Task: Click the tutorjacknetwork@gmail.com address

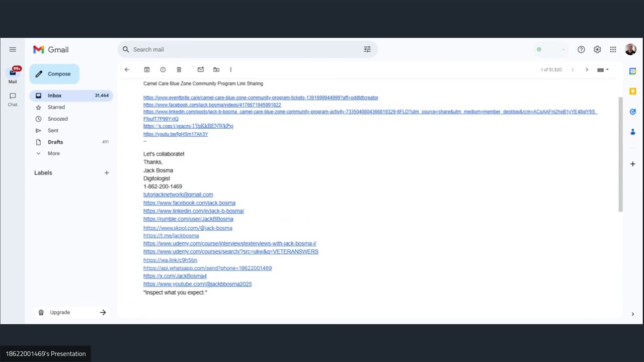Action: coord(178,195)
